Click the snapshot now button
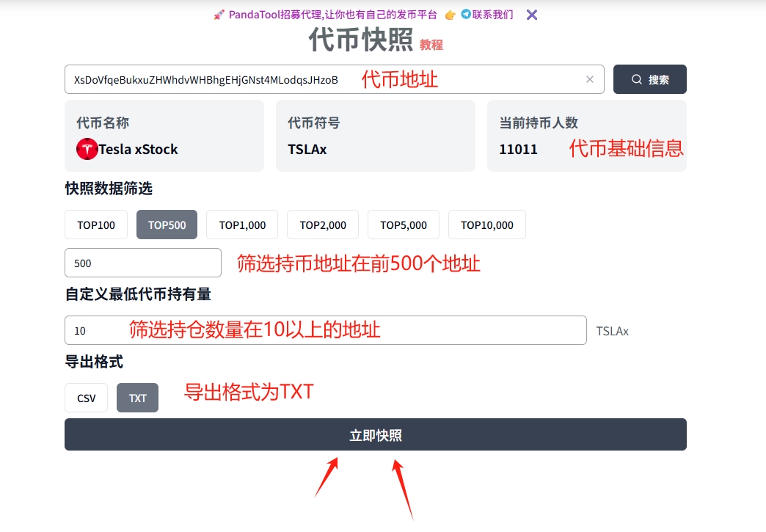The height and width of the screenshot is (532, 766). tap(376, 435)
